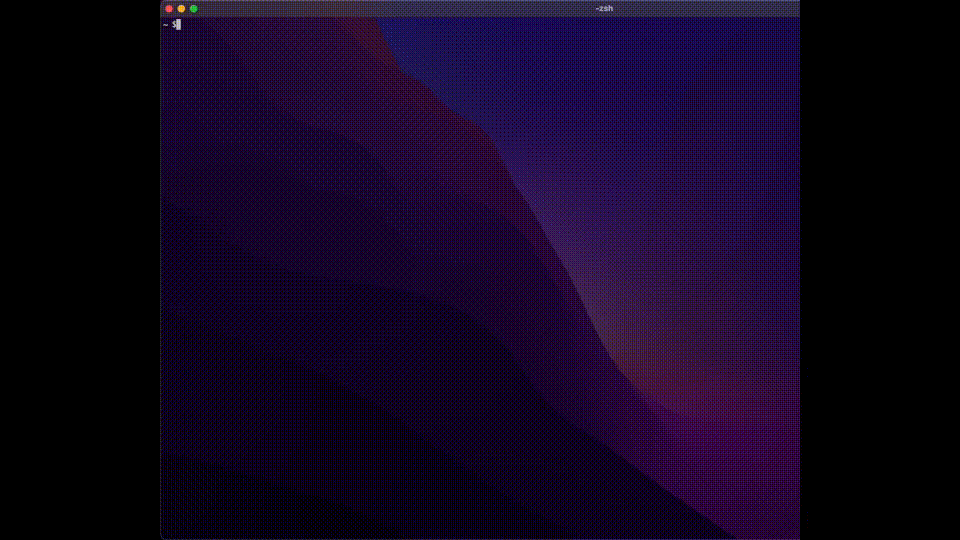Click the terminal cursor block after the prompt
The width and height of the screenshot is (960, 540).
pos(178,24)
